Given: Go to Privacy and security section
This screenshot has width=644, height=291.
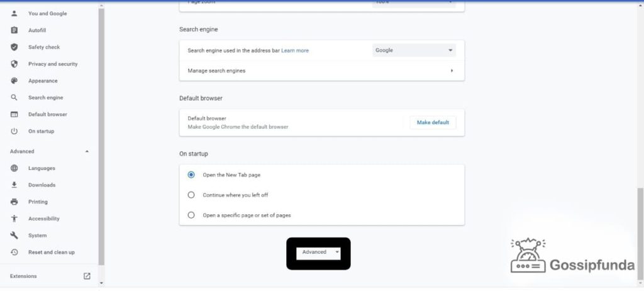Looking at the screenshot, I should tap(53, 64).
